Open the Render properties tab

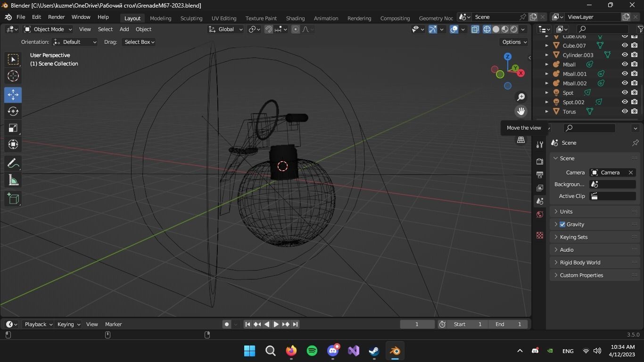coord(540,161)
